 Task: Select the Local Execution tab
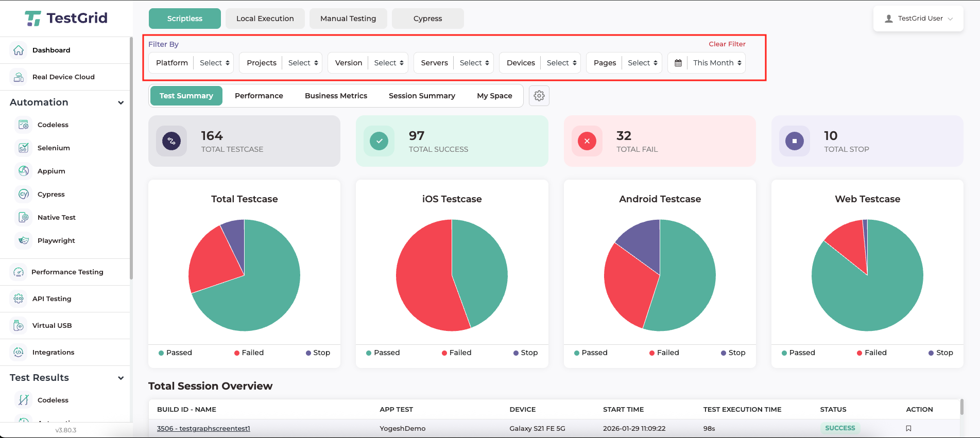[265, 19]
